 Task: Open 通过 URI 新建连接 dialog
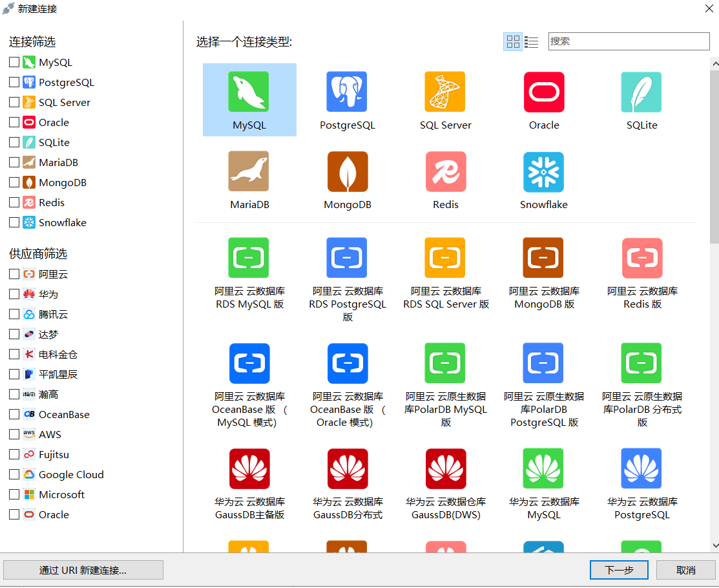click(83, 570)
